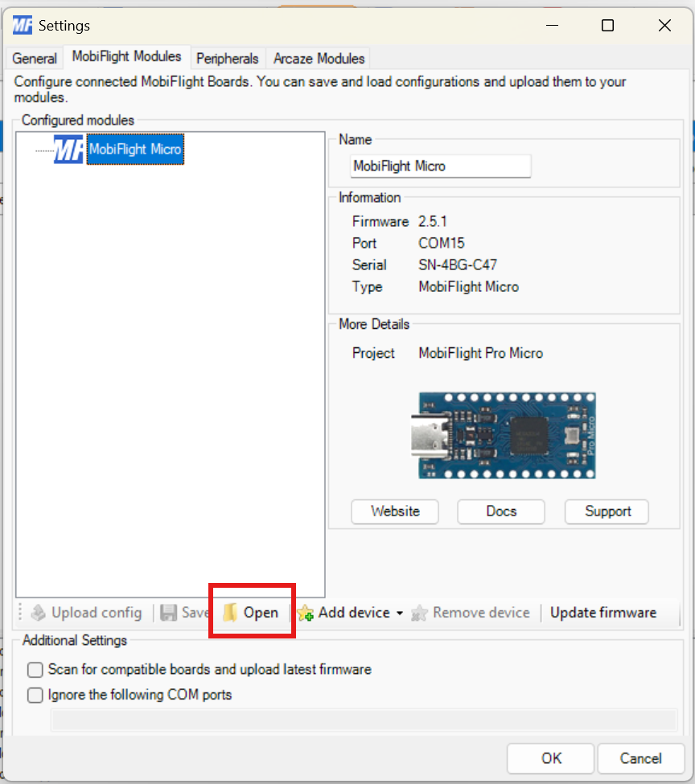
Task: Switch to the General tab
Action: [x=35, y=59]
